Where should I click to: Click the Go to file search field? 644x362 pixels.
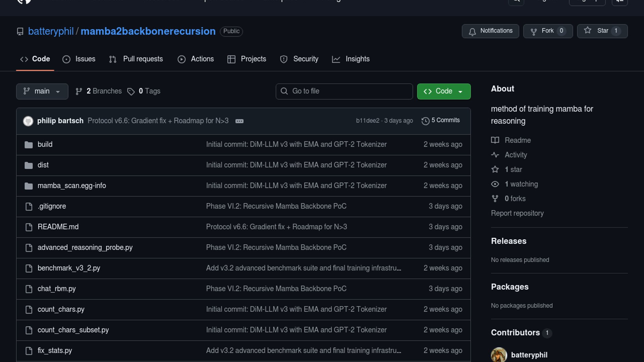click(x=344, y=92)
